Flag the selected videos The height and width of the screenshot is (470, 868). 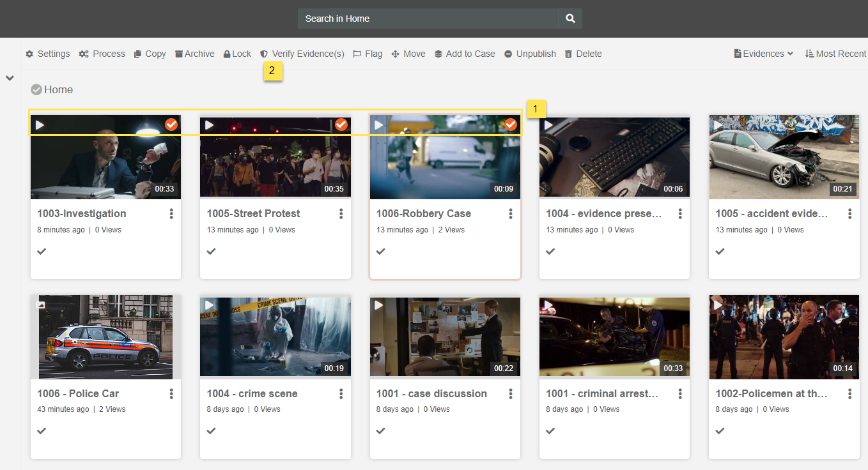pos(368,54)
